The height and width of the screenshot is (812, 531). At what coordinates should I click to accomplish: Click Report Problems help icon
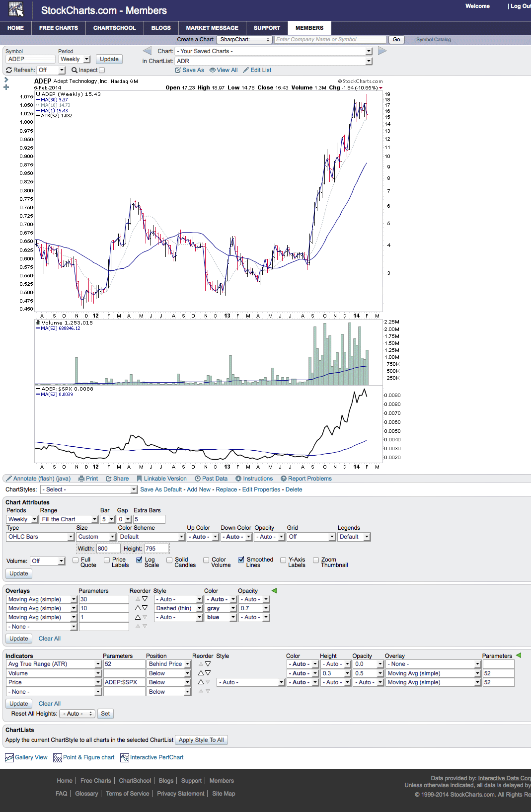(x=284, y=479)
